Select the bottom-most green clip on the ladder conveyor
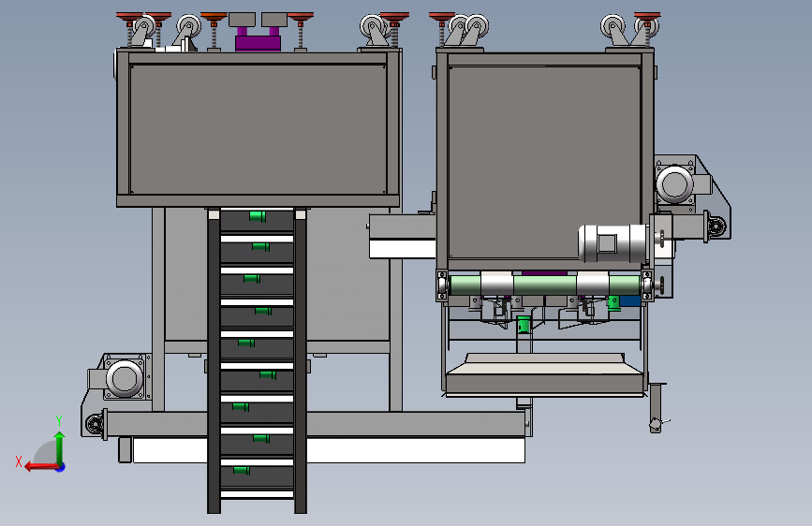The height and width of the screenshot is (526, 812). tap(242, 470)
